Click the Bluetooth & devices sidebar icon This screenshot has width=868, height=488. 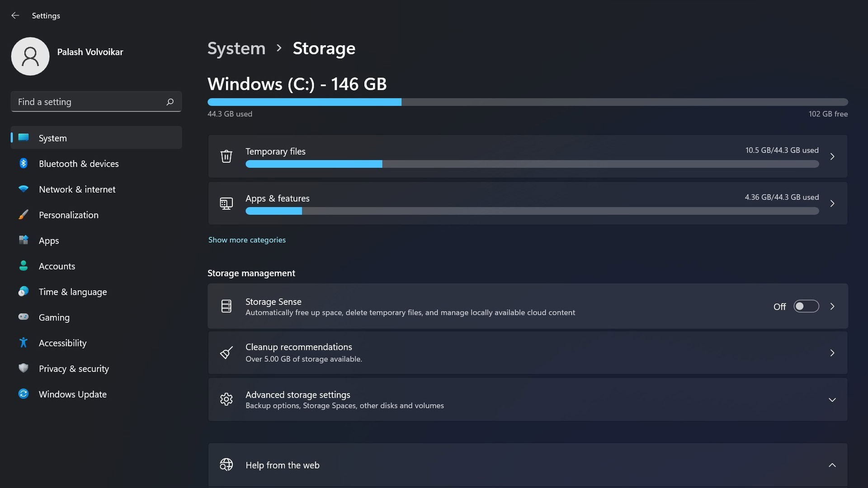point(23,163)
